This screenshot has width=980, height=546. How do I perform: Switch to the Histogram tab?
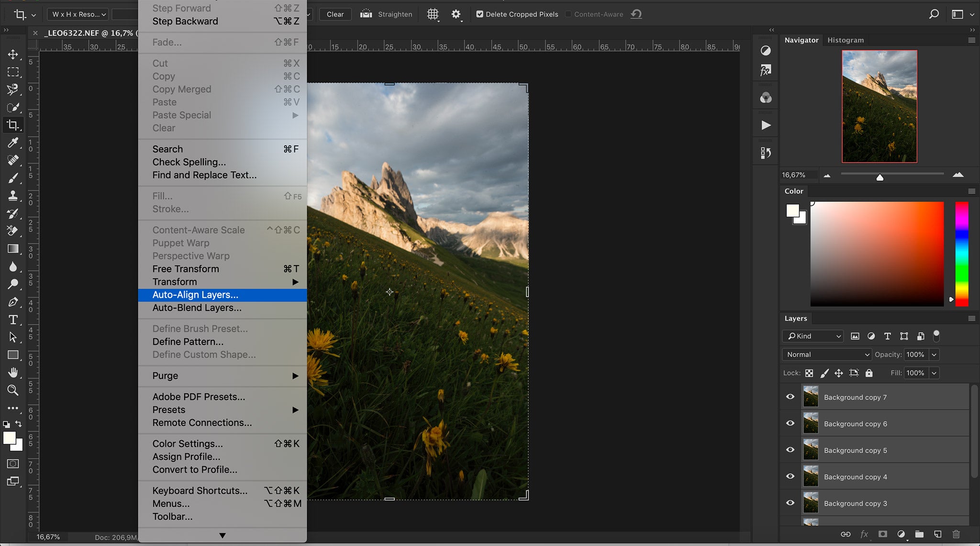tap(845, 40)
